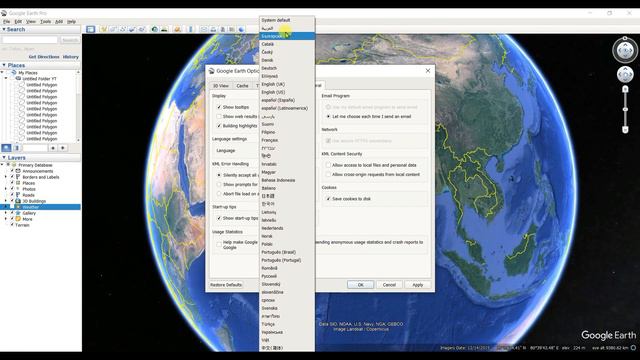The width and height of the screenshot is (640, 360).
Task: Switch to the 3D View tab
Action: coord(221,86)
